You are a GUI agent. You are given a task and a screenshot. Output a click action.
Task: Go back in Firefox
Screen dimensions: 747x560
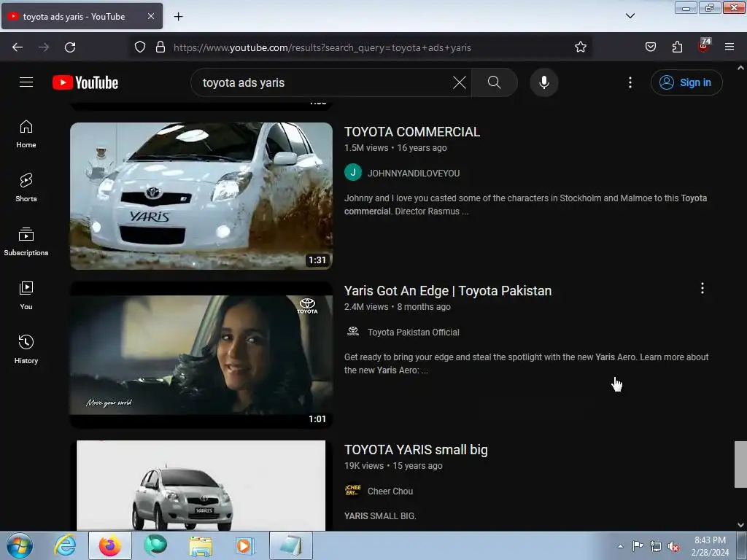pyautogui.click(x=18, y=47)
